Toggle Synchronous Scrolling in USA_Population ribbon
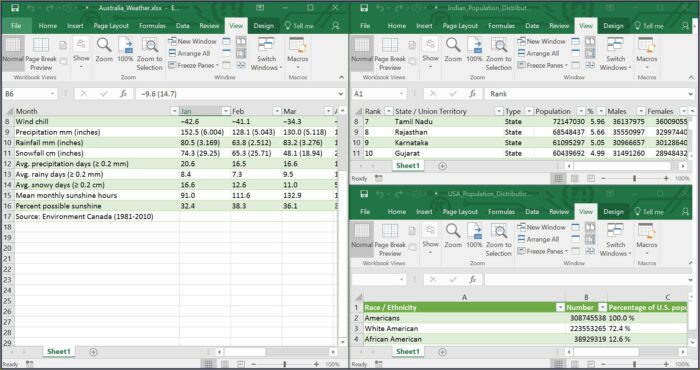This screenshot has width=700, height=370. coord(590,239)
